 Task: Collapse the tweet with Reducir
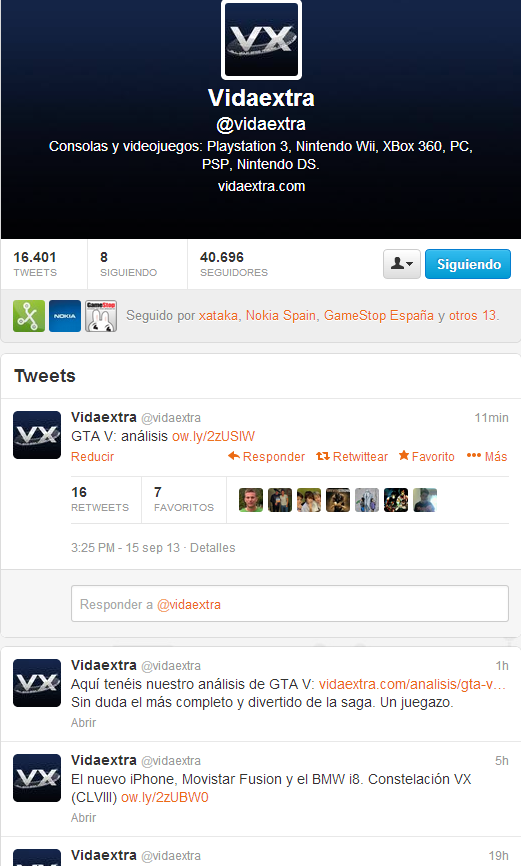pos(92,457)
